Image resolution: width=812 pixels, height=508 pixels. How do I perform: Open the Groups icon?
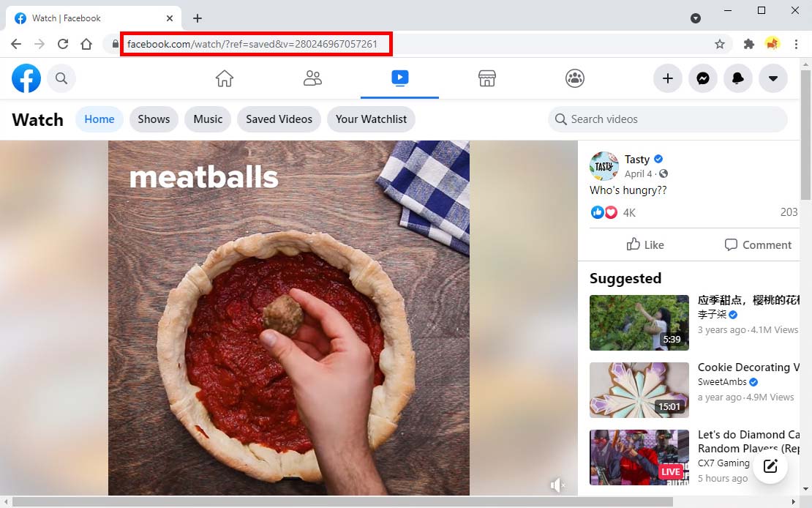[x=575, y=78]
